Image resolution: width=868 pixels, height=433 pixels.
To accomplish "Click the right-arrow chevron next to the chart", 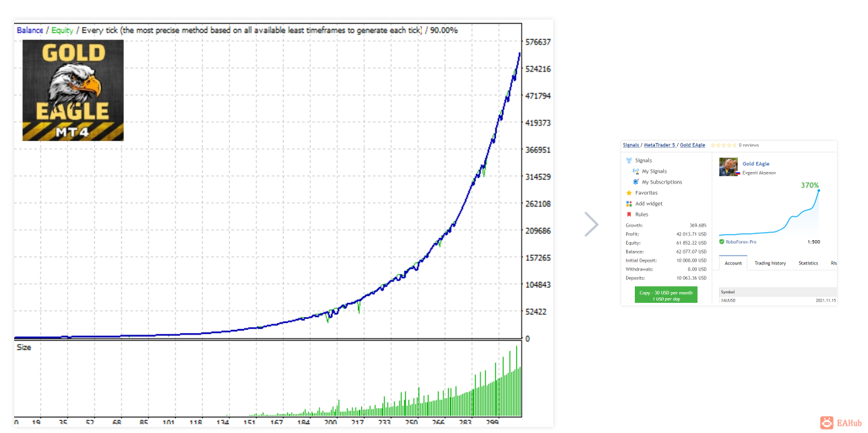I will [x=591, y=225].
